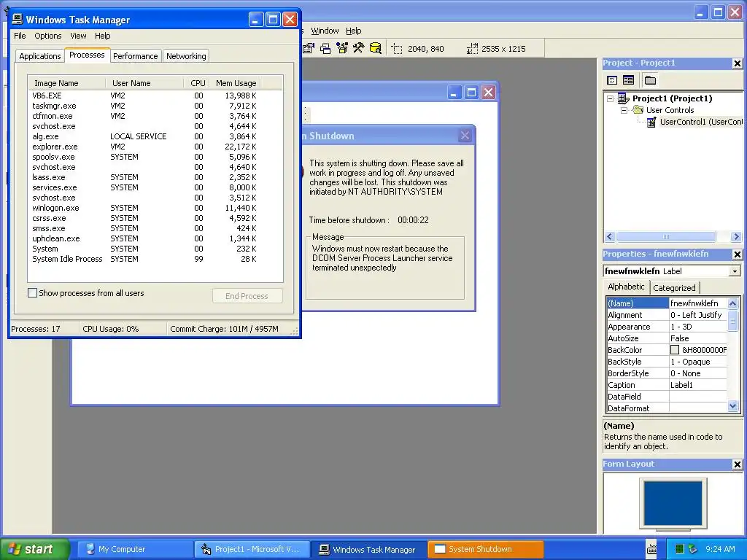
Task: Select the Form Layout monitor preview
Action: [x=673, y=504]
